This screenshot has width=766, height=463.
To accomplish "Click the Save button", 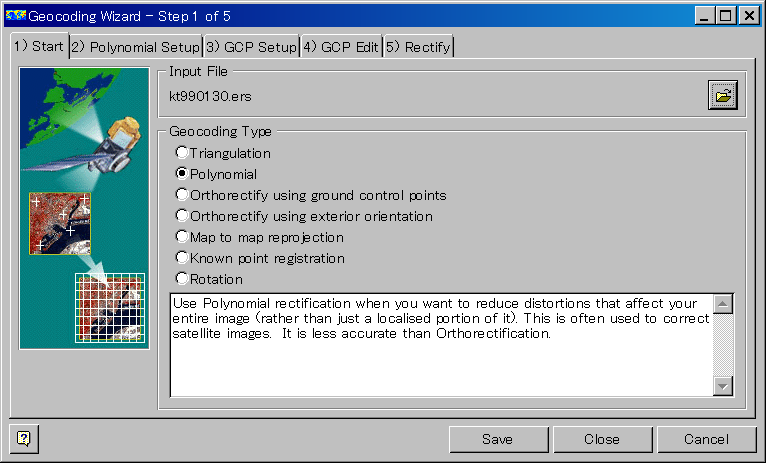I will pos(498,439).
